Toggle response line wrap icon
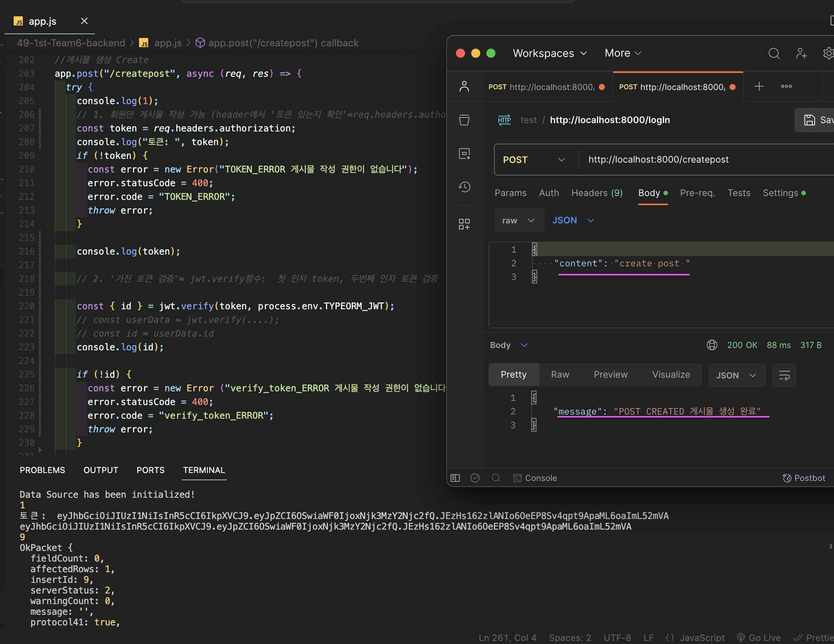This screenshot has width=834, height=644. [x=784, y=376]
